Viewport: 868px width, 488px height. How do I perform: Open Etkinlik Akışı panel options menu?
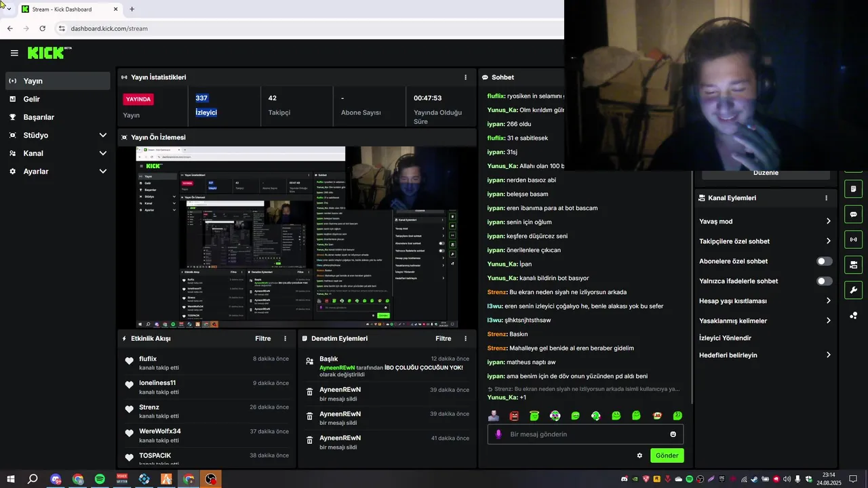tap(285, 338)
